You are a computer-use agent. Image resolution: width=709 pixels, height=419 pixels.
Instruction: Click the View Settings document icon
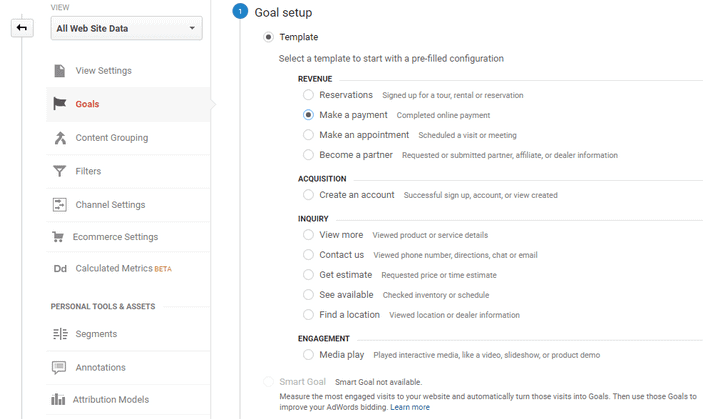(60, 71)
